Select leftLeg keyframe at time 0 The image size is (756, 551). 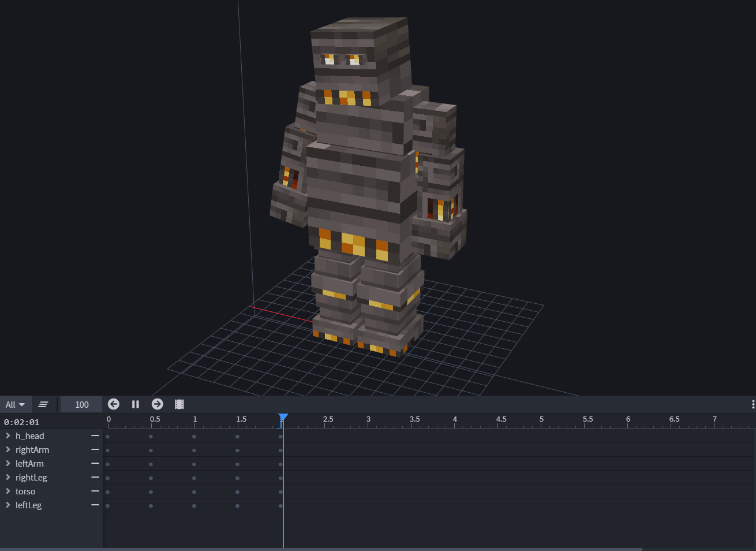[107, 506]
